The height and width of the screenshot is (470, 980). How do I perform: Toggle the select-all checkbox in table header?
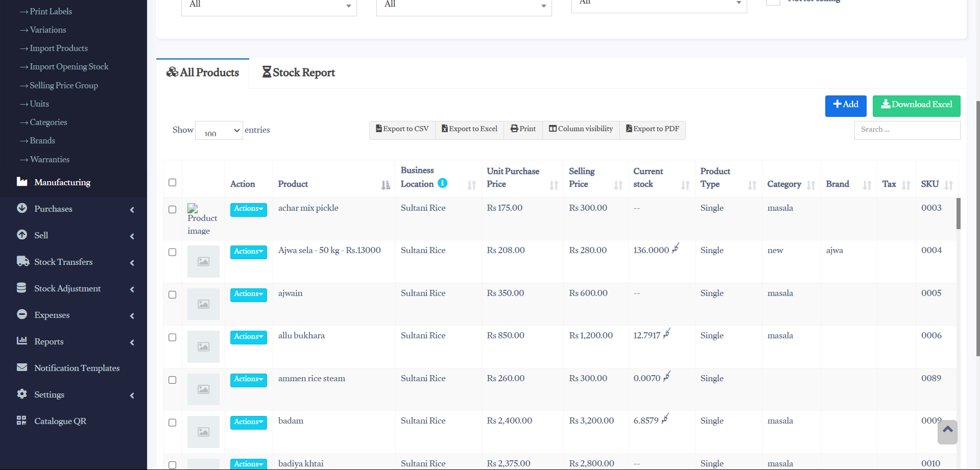click(x=173, y=183)
